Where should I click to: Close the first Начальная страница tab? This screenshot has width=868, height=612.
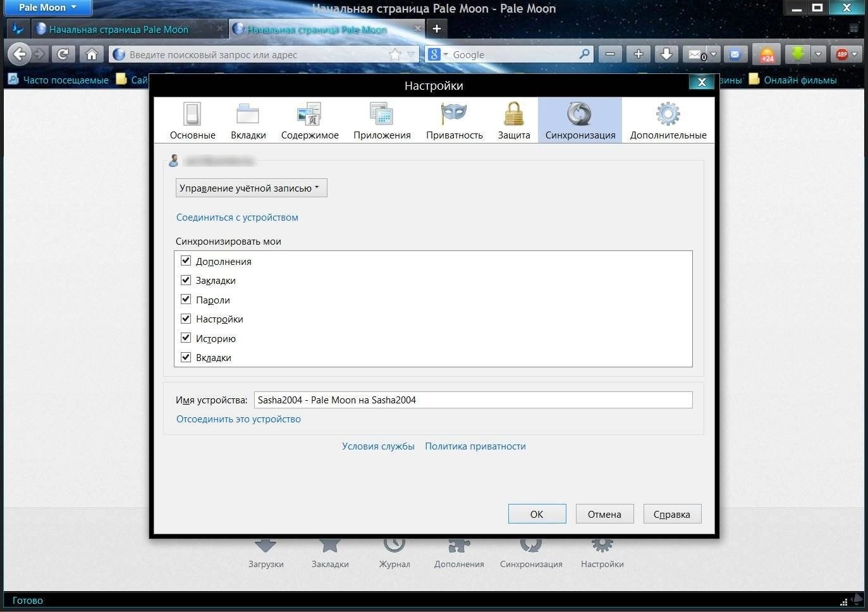(219, 28)
